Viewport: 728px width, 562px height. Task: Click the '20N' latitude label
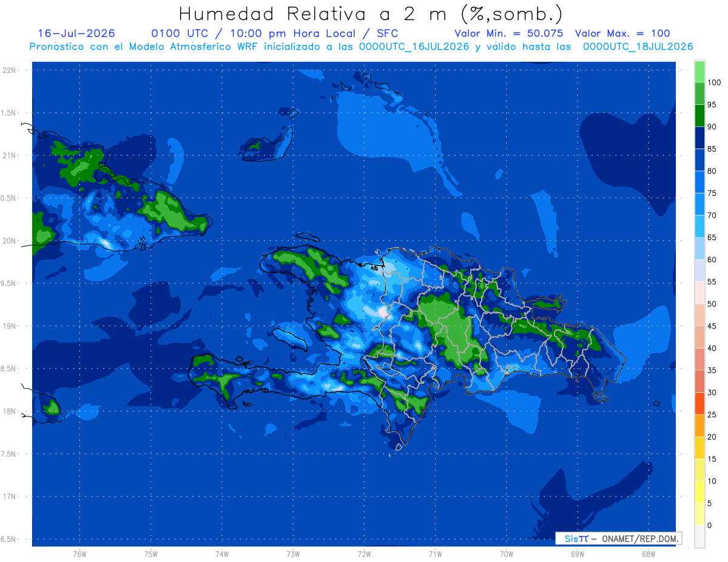(x=9, y=241)
